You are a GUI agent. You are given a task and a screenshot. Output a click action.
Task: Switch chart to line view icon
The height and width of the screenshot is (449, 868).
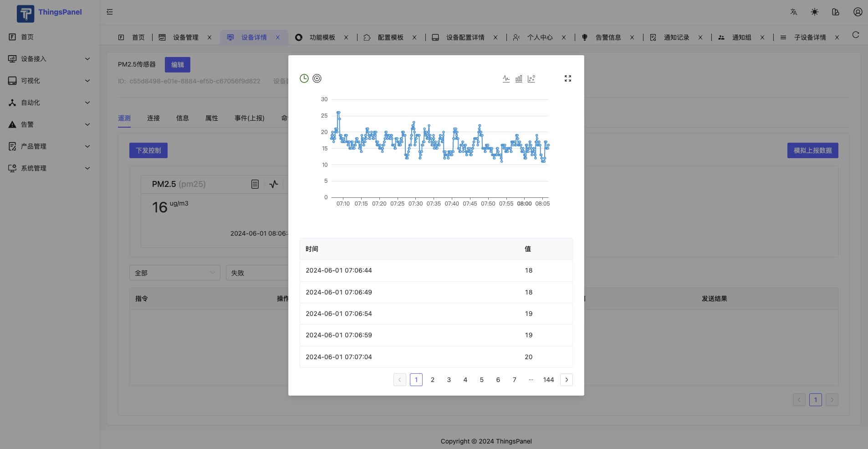point(506,78)
